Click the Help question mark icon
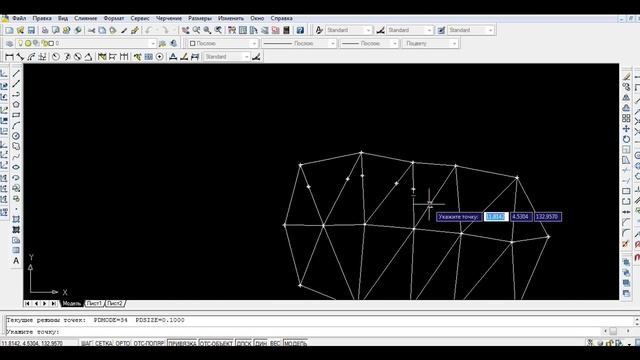The height and width of the screenshot is (360, 640). click(300, 31)
